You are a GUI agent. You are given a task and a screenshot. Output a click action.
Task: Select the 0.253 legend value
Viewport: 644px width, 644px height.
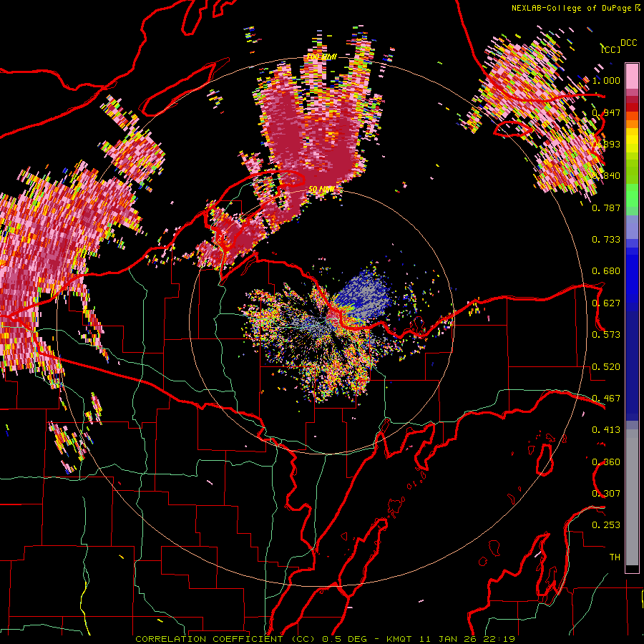(x=606, y=525)
